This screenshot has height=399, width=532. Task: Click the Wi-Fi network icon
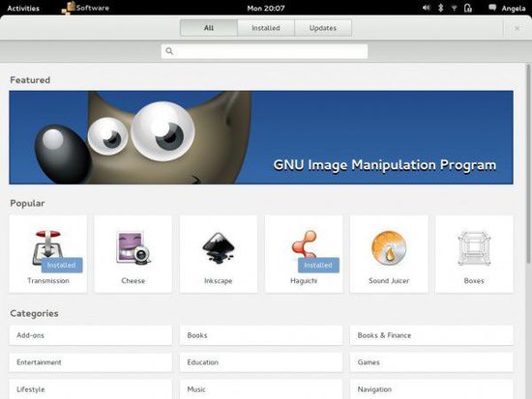454,8
